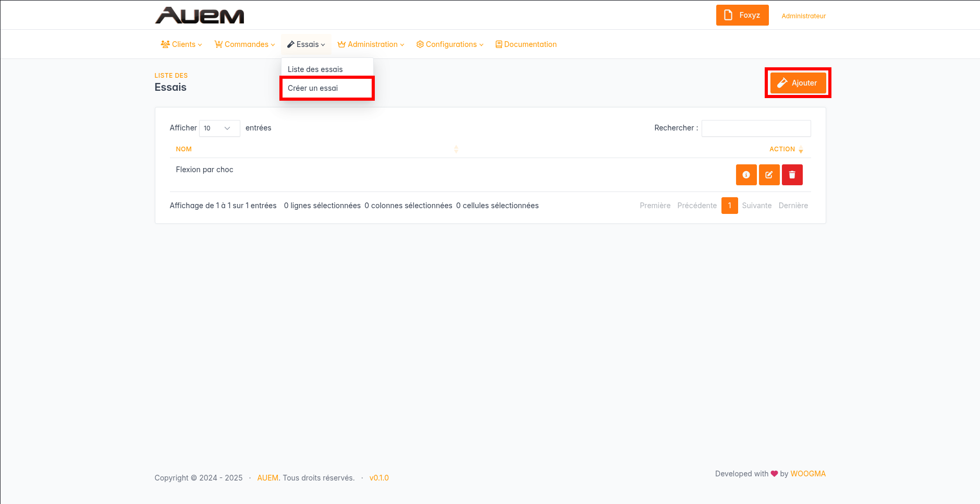
Task: Click the info icon for Flexion par choc
Action: coord(746,175)
